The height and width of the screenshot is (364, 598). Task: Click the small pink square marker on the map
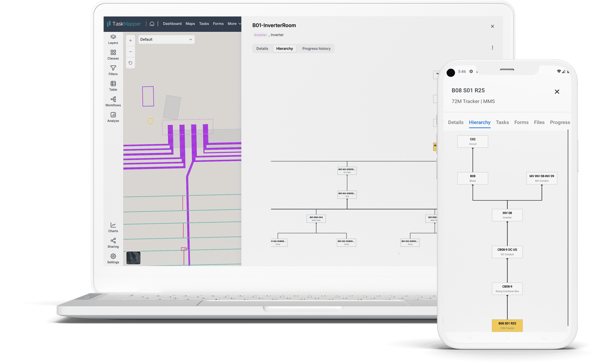click(x=184, y=249)
